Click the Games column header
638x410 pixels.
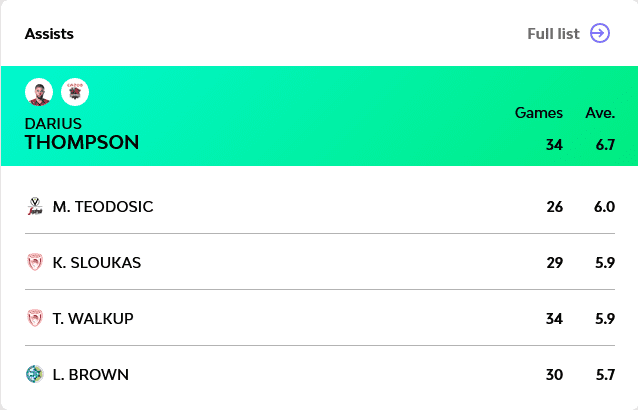[x=538, y=113]
